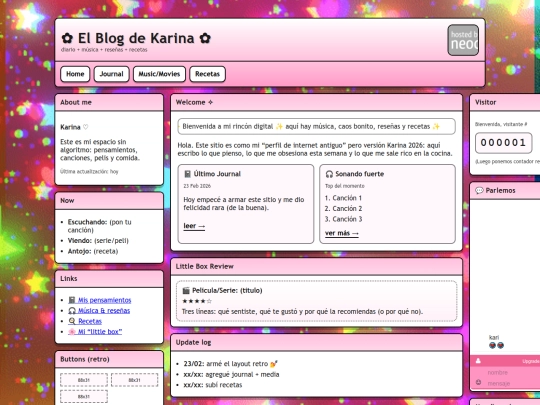This screenshot has height=405, width=540.
Task: Click the emoji smiley icon in chat
Action: coord(478,382)
